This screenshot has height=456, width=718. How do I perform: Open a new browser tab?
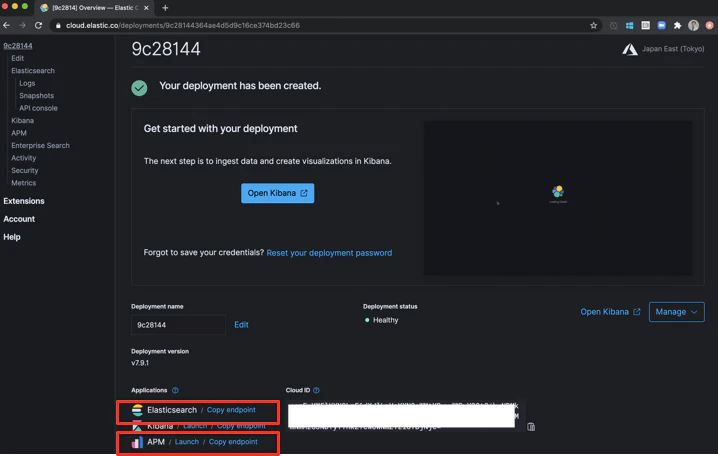[165, 8]
